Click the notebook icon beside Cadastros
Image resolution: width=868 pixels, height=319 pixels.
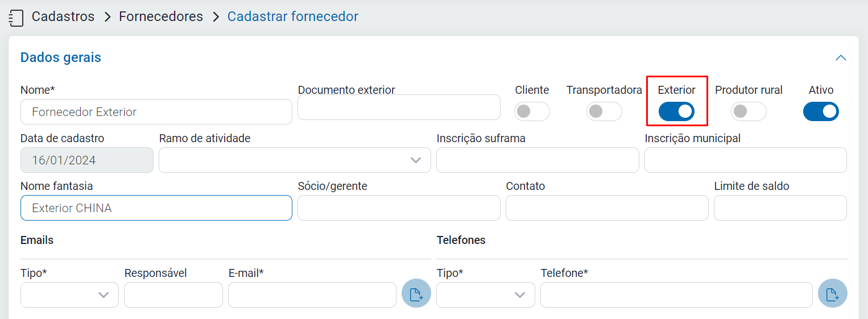(16, 18)
